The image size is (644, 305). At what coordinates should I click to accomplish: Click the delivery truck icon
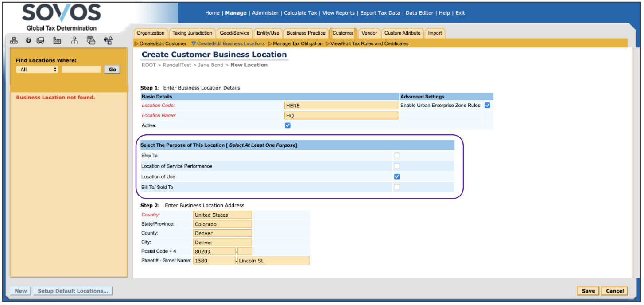coord(40,41)
